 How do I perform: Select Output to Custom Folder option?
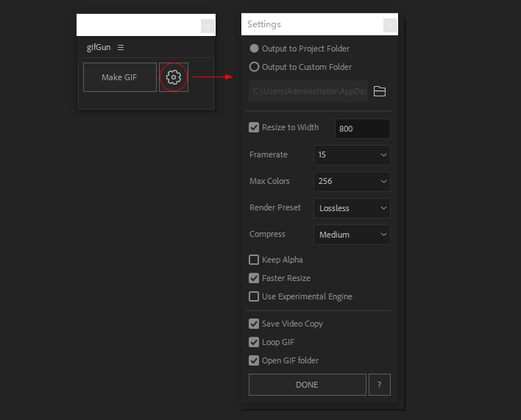255,67
